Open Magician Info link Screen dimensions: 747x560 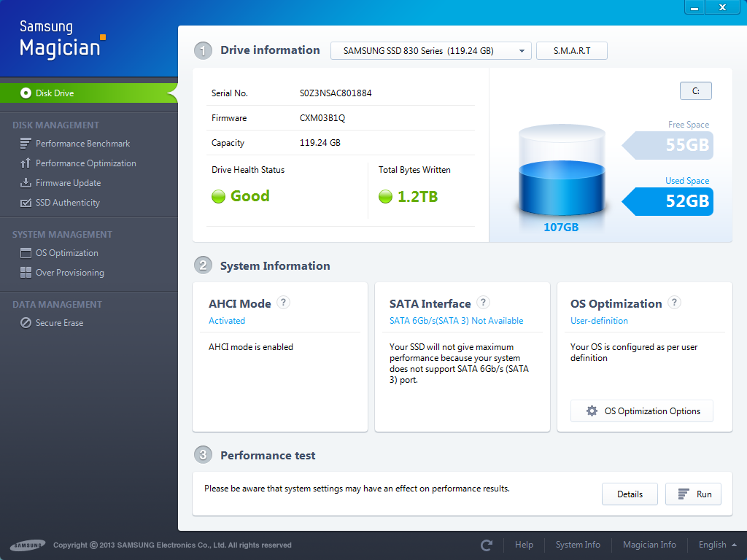[649, 545]
